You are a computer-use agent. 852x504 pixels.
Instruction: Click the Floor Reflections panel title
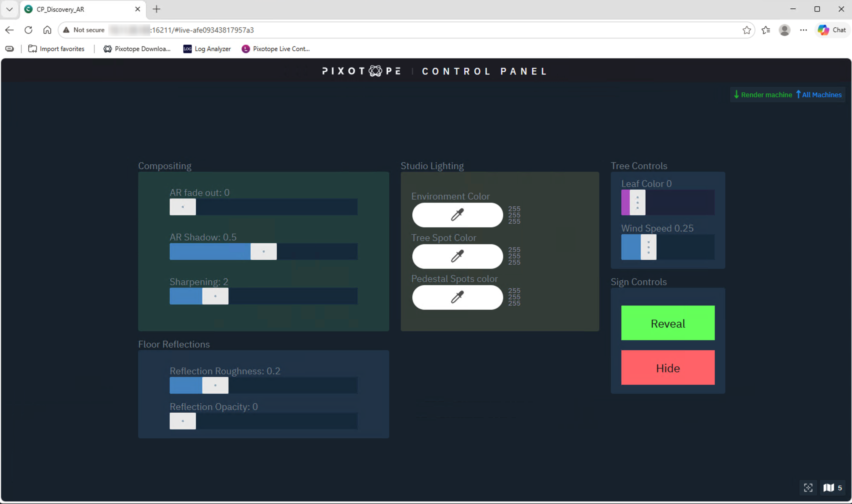click(174, 344)
